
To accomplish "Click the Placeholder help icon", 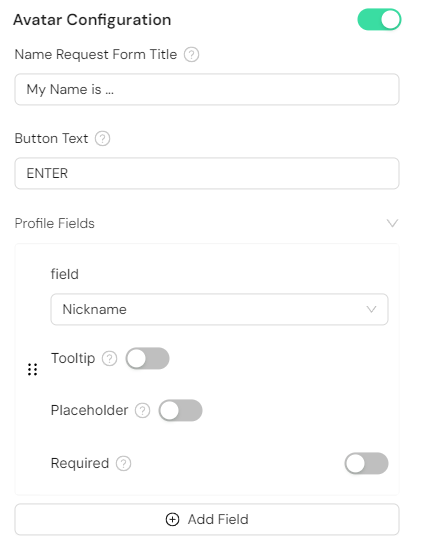I will 143,411.
